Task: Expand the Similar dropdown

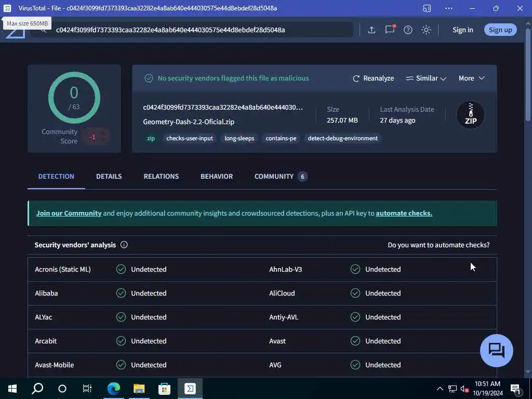Action: point(426,78)
